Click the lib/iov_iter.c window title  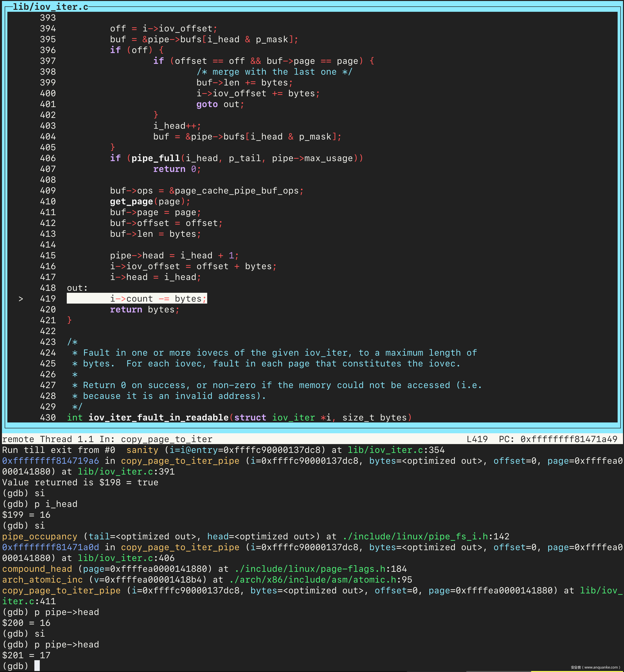pyautogui.click(x=50, y=7)
